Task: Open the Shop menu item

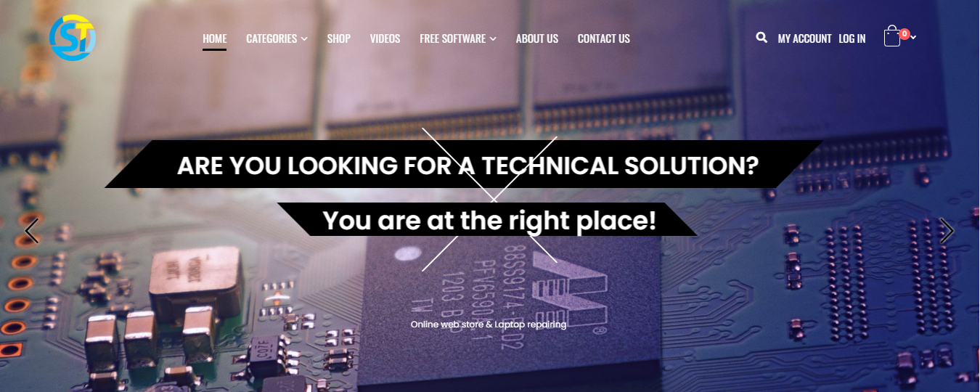Action: click(x=338, y=38)
